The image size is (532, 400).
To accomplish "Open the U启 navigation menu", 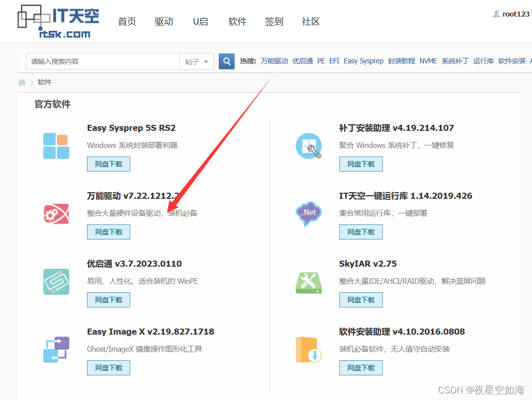I will pos(201,22).
